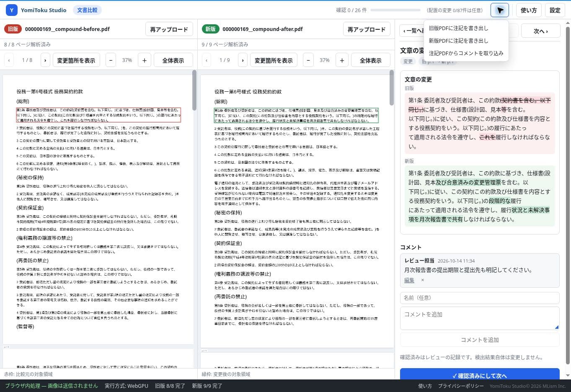Show changes in old version with 変更箇所を表示
The height and width of the screenshot is (392, 571).
pyautogui.click(x=76, y=60)
